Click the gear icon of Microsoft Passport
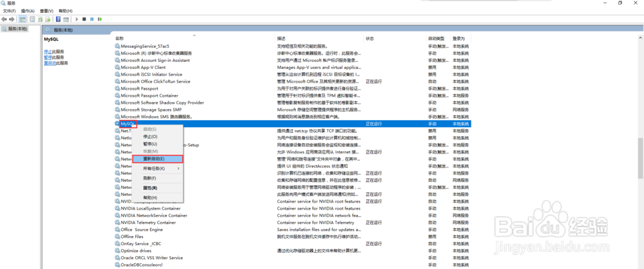 [117, 88]
